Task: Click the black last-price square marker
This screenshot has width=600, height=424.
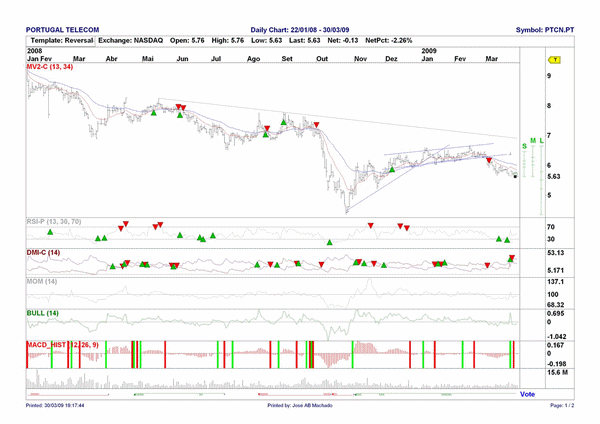Action: click(515, 177)
